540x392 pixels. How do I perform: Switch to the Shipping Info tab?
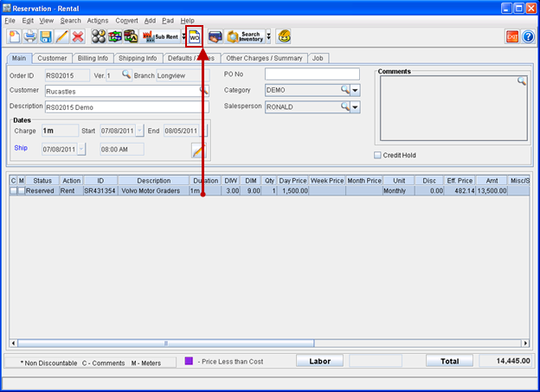point(138,58)
